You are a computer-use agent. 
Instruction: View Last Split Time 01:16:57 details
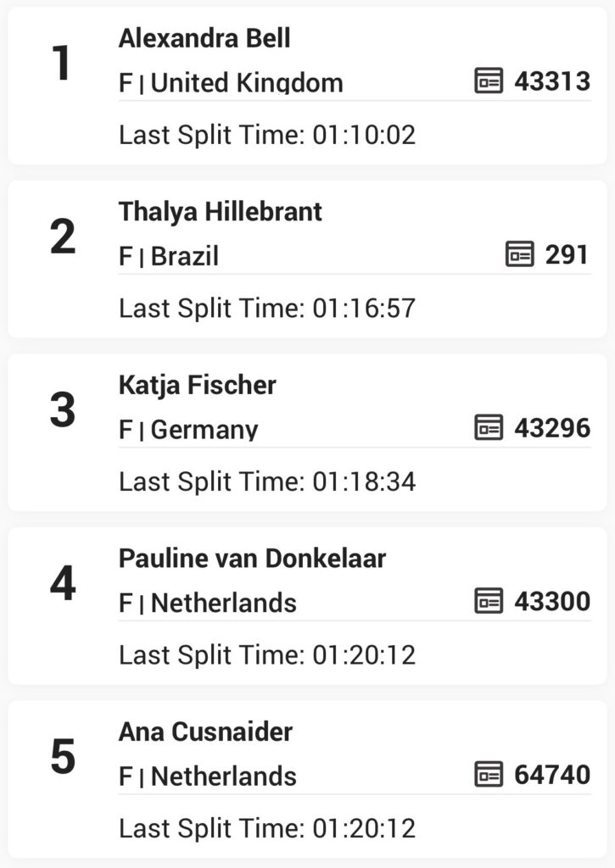(267, 308)
